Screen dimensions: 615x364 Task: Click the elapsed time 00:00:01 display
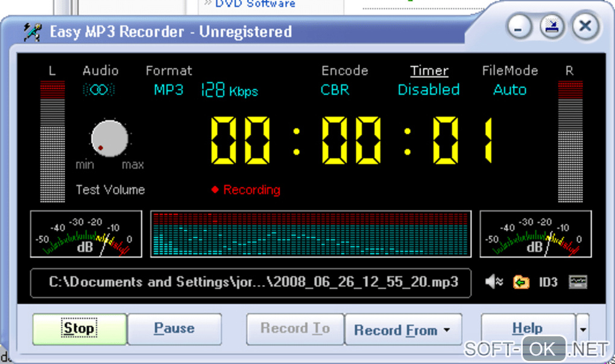click(352, 140)
